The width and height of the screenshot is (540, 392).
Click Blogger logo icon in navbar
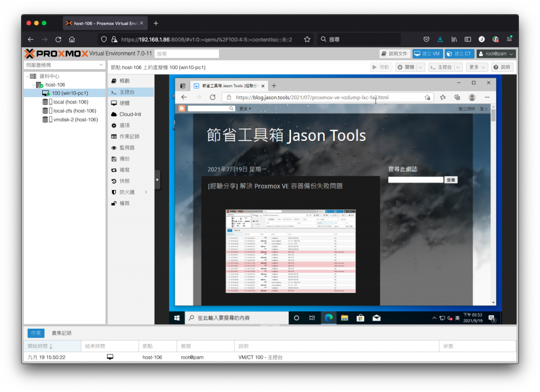[x=182, y=109]
